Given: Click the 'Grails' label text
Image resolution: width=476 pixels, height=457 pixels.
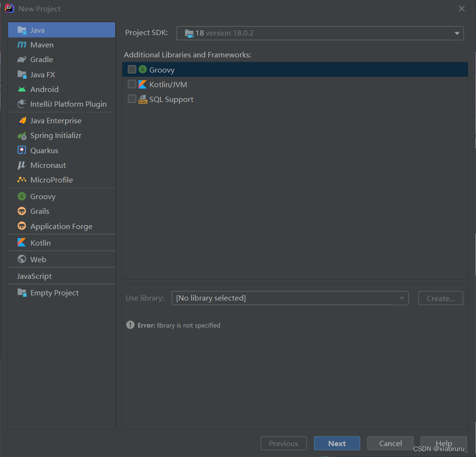Looking at the screenshot, I should pyautogui.click(x=40, y=211).
